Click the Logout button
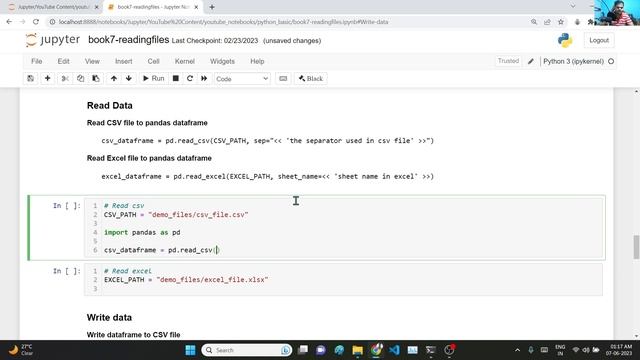The height and width of the screenshot is (360, 640). point(599,40)
